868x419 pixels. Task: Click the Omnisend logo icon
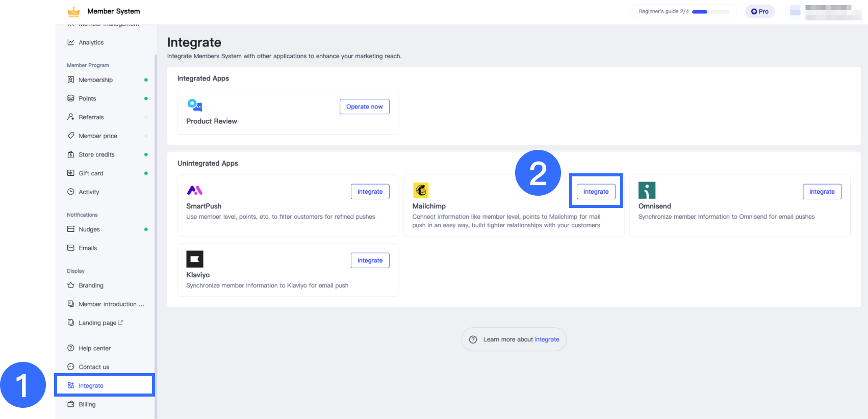tap(647, 190)
